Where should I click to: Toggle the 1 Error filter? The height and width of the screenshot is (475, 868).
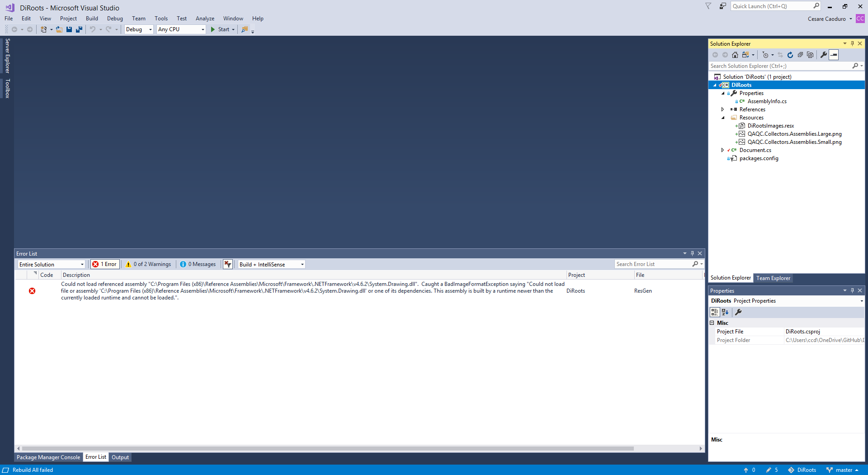click(x=105, y=264)
